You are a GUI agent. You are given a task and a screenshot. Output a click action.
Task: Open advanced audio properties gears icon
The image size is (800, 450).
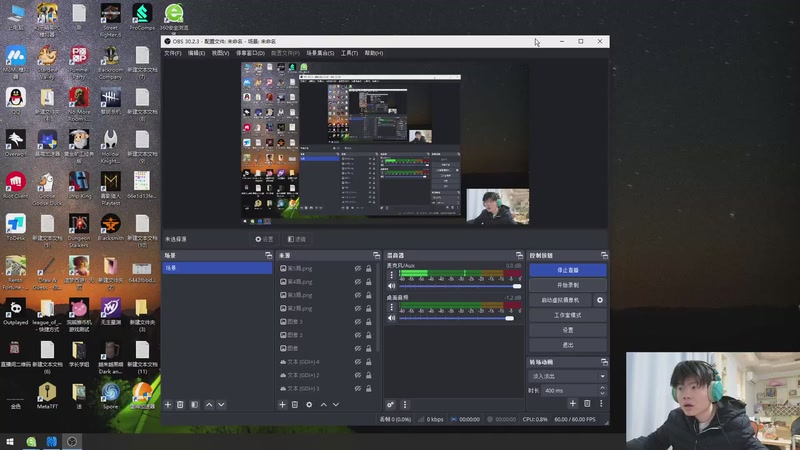point(390,405)
